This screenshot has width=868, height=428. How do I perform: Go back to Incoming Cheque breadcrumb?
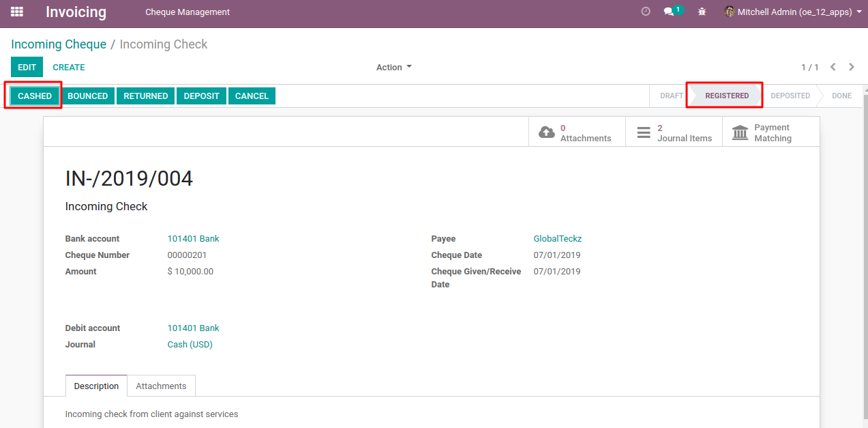click(59, 44)
